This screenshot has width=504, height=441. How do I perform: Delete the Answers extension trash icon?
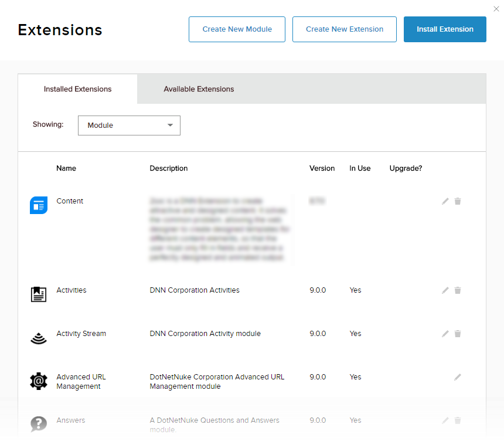(x=458, y=420)
